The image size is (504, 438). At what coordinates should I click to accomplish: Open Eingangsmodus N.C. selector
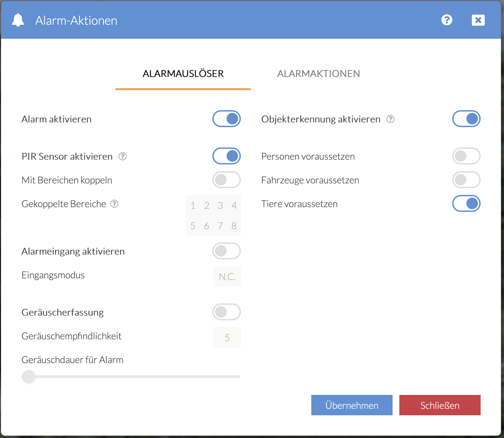tap(227, 277)
